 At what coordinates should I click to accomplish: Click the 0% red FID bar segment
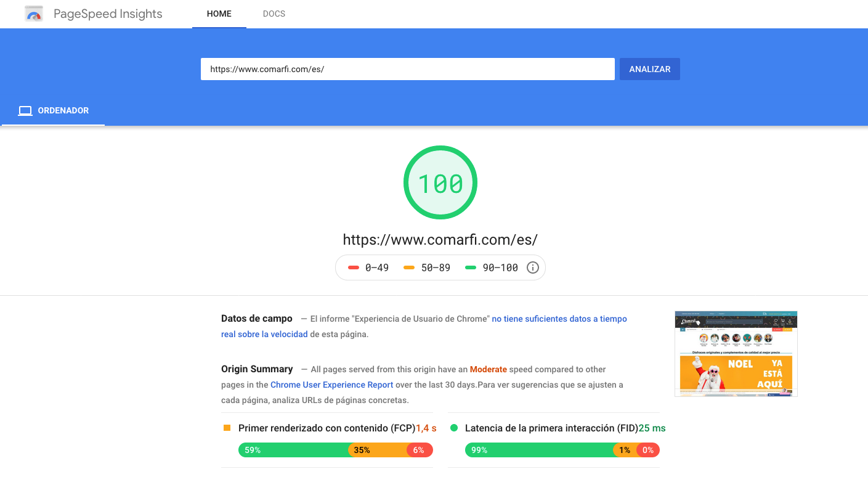point(648,450)
